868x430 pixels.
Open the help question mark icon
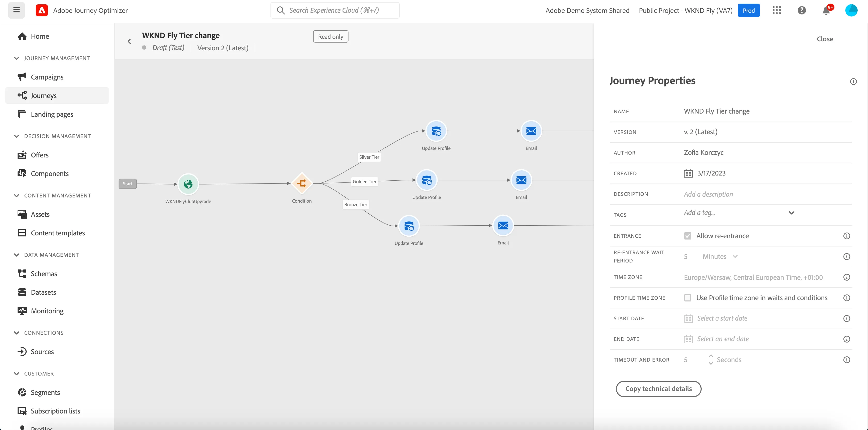pyautogui.click(x=802, y=10)
